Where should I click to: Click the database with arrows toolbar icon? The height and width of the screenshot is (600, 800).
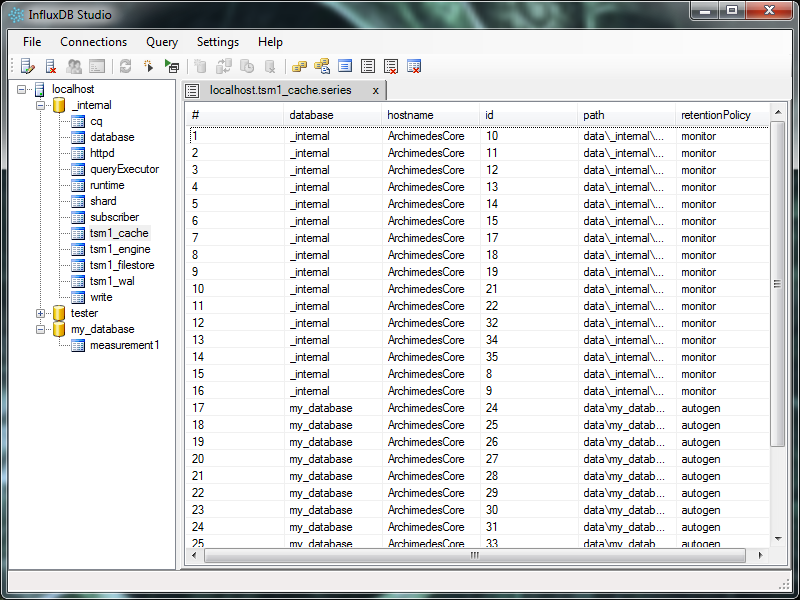tap(224, 66)
